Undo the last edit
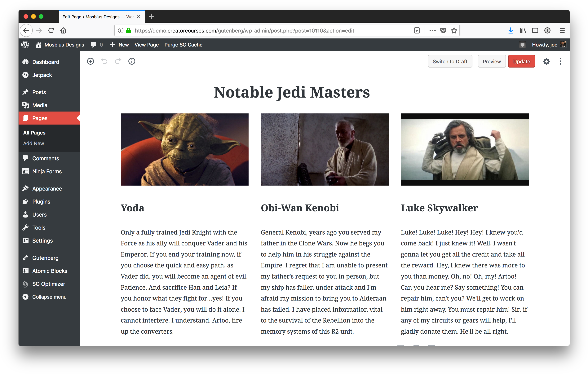This screenshot has height=374, width=588. pos(104,61)
